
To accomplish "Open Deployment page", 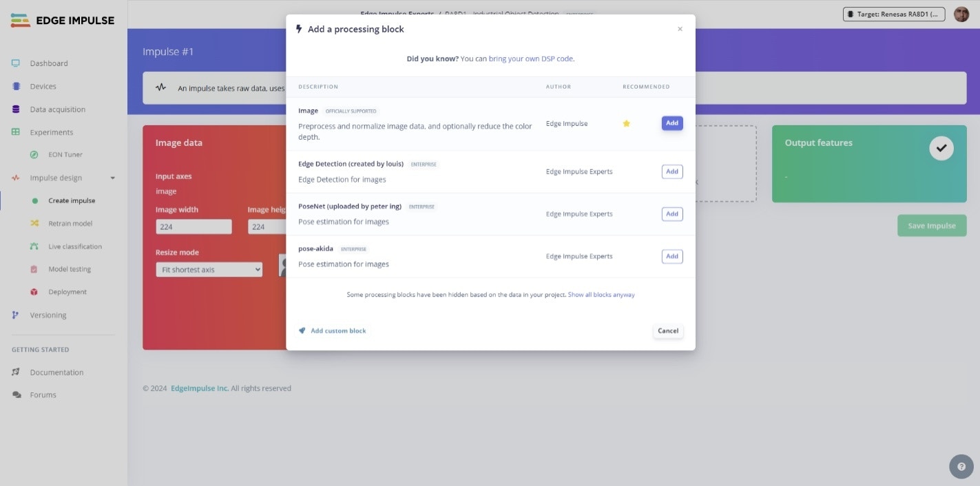I will tap(67, 292).
